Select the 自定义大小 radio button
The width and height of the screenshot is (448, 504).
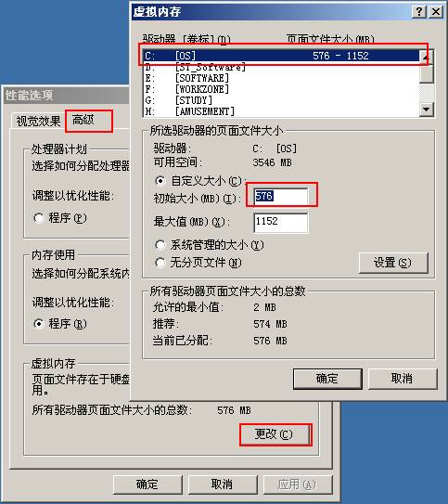[x=160, y=181]
